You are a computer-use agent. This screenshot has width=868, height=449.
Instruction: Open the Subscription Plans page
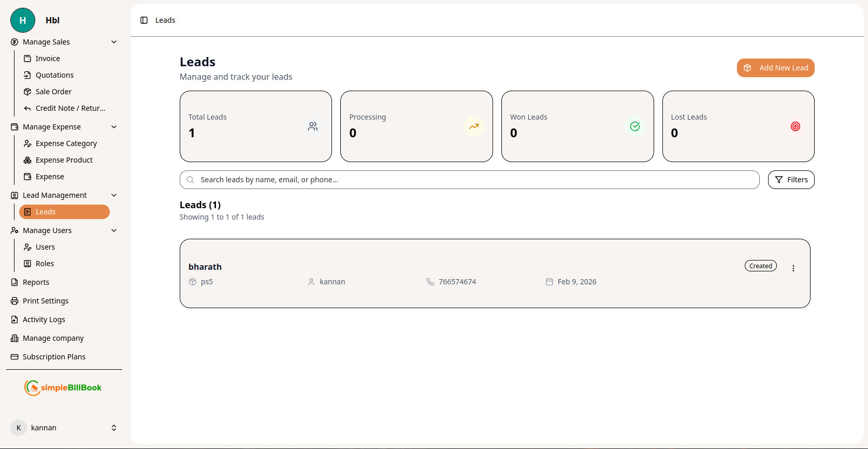(x=54, y=357)
